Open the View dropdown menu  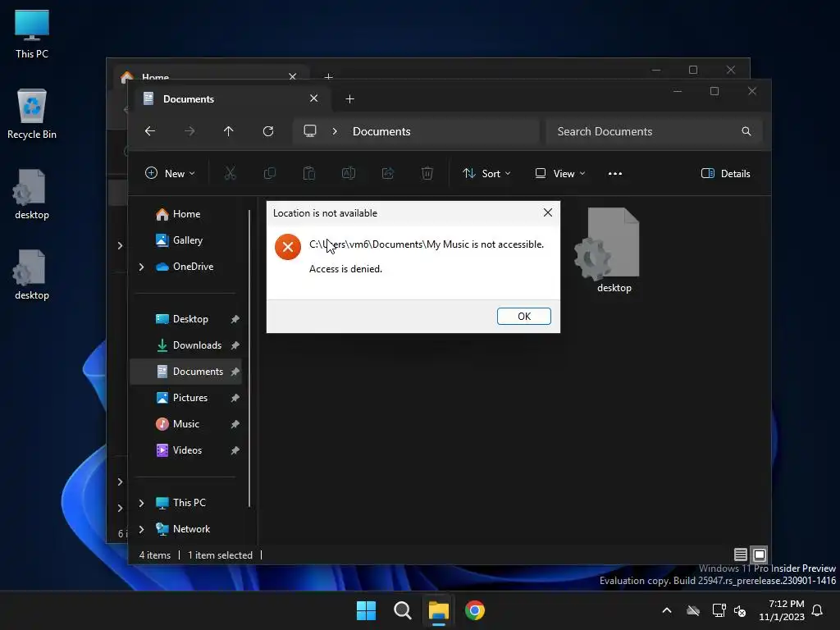tap(560, 174)
